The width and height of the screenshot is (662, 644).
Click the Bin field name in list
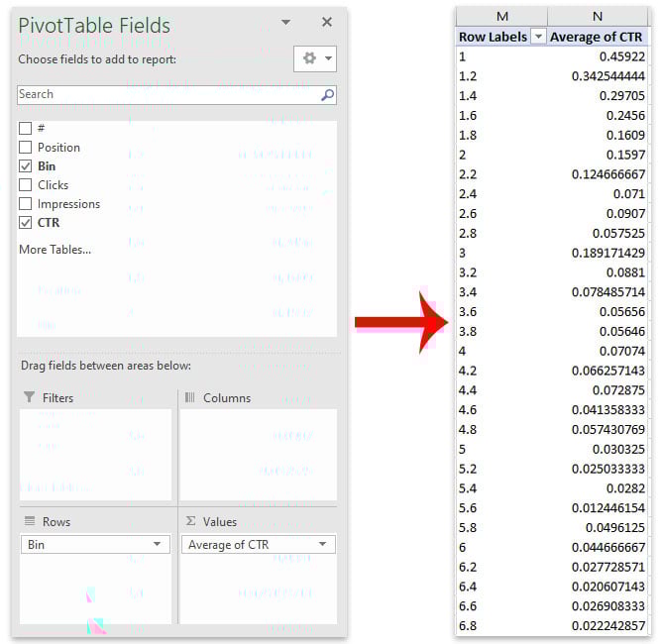pyautogui.click(x=47, y=165)
